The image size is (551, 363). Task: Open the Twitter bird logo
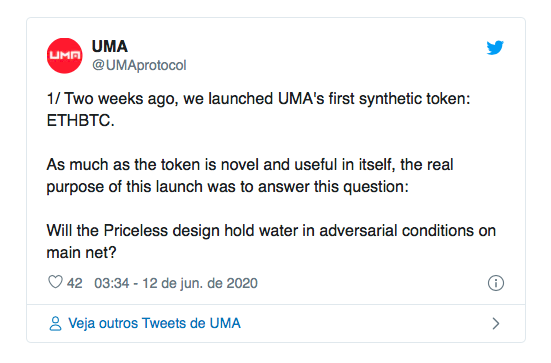(495, 48)
